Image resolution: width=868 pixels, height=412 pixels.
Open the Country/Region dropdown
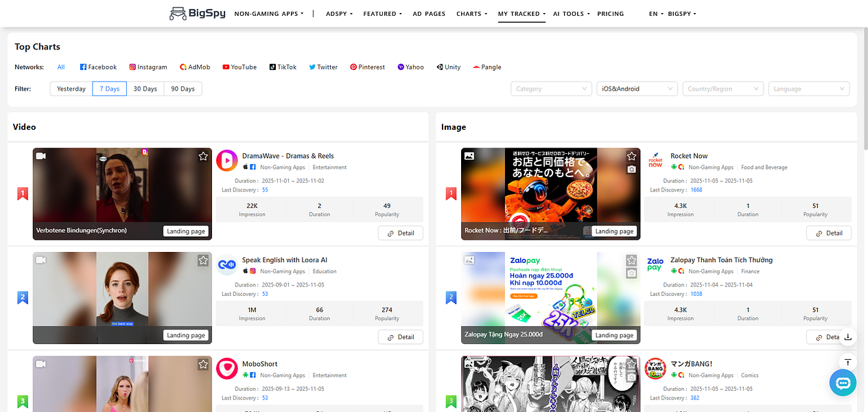coord(723,89)
